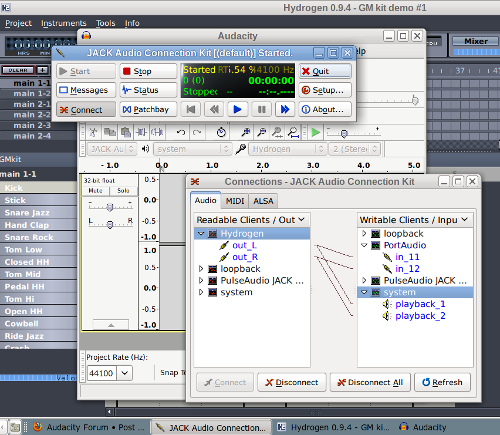Click Disconnect All button
The height and width of the screenshot is (435, 500).
click(370, 382)
